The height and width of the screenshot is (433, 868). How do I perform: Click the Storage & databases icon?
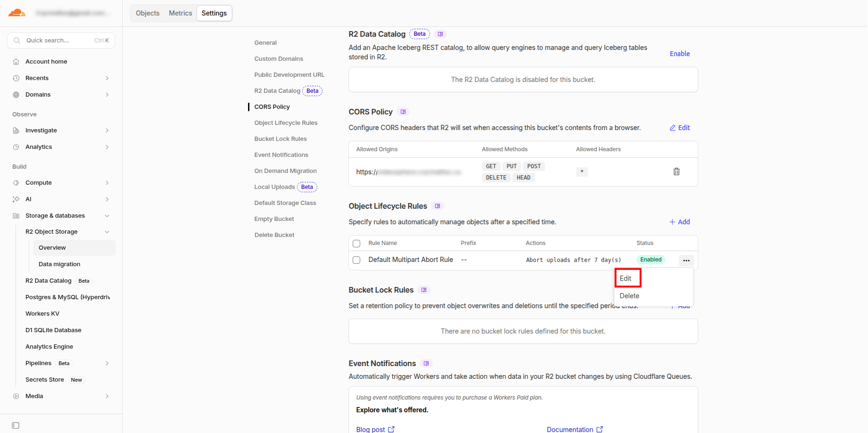(16, 216)
